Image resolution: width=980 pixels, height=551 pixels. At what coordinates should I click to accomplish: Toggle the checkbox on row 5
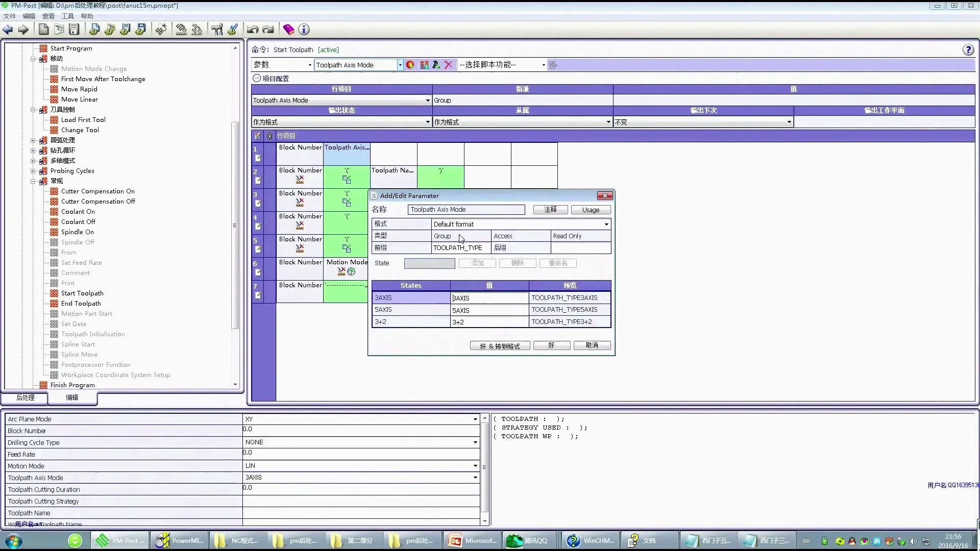[258, 249]
